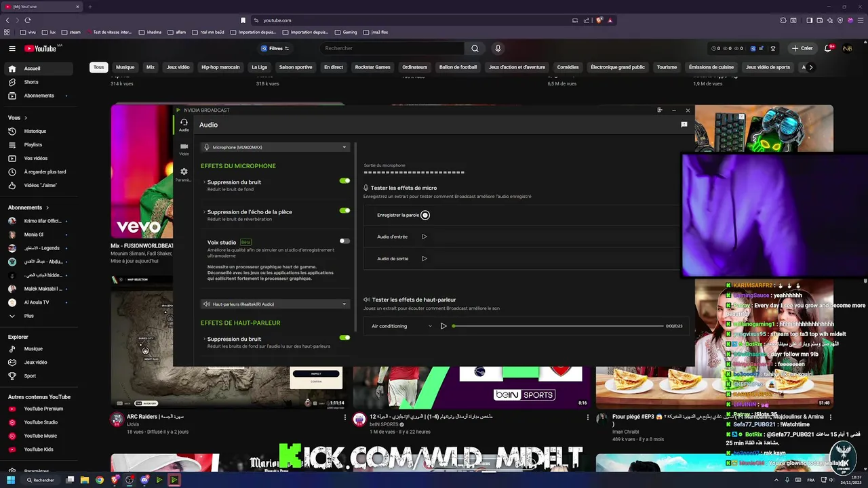Enable the Voix studio toggle
868x488 pixels.
344,241
